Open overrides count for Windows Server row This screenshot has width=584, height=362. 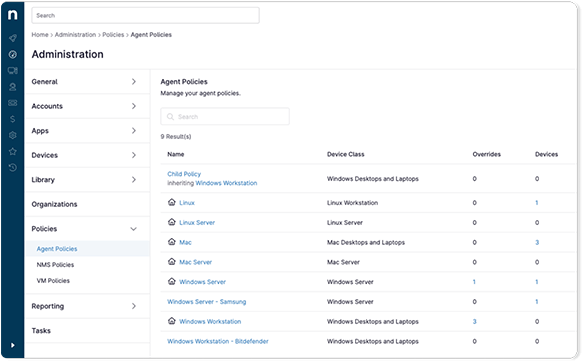pos(474,282)
